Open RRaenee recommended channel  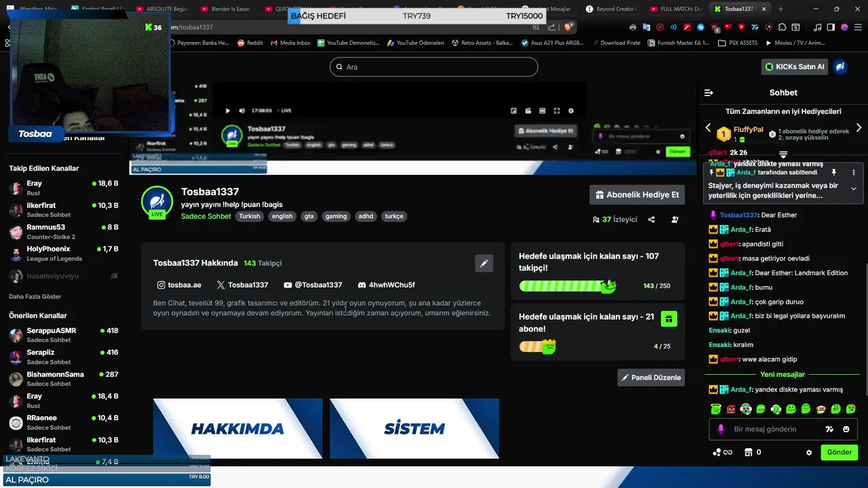(x=64, y=422)
